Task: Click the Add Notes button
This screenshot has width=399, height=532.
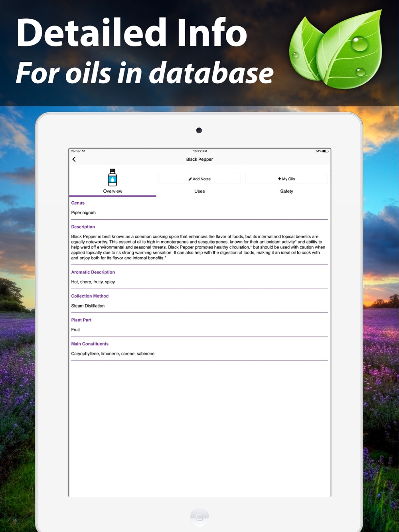Action: click(x=199, y=179)
